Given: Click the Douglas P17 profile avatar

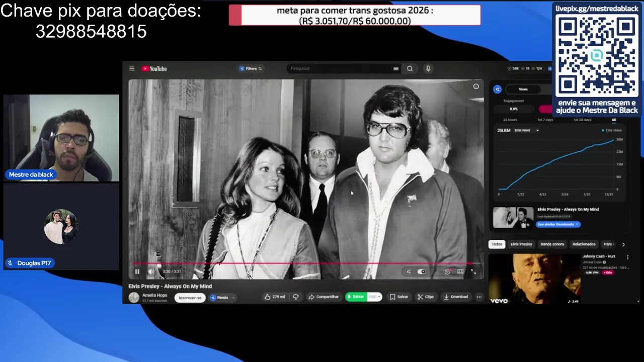Looking at the screenshot, I should pyautogui.click(x=61, y=226).
